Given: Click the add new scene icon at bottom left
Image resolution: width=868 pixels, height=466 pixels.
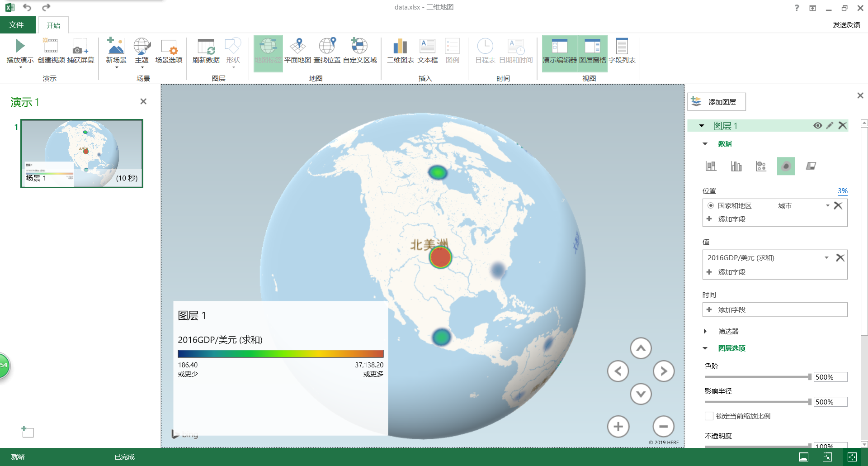Looking at the screenshot, I should 28,432.
